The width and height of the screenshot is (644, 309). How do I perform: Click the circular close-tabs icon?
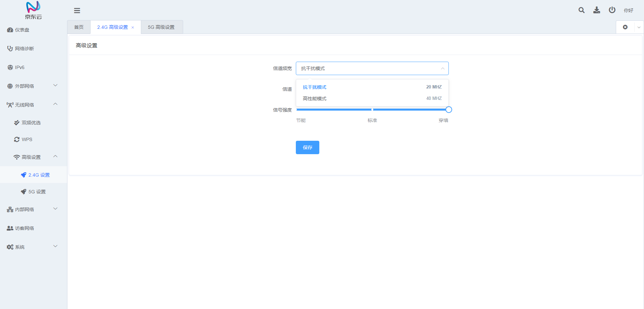625,27
